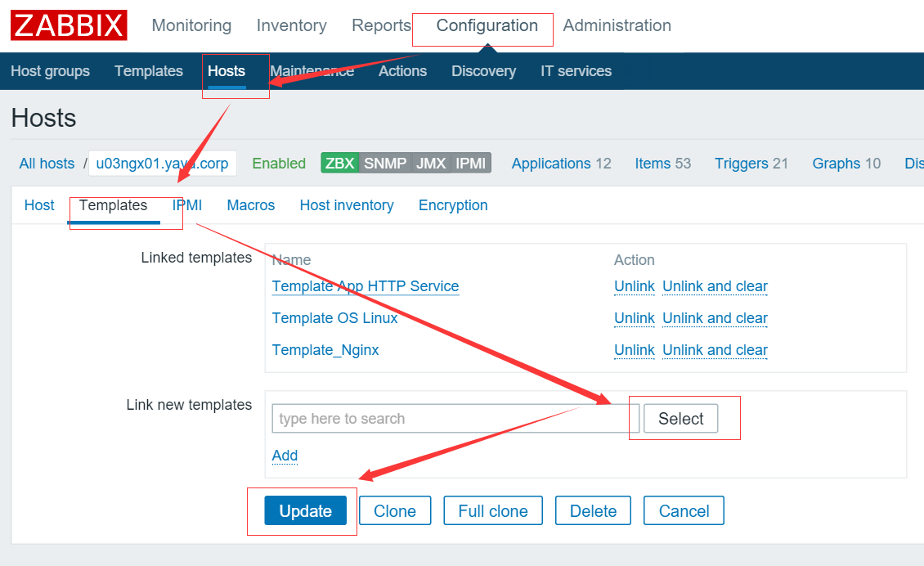Click the Update button
The height and width of the screenshot is (566, 924).
(x=304, y=510)
